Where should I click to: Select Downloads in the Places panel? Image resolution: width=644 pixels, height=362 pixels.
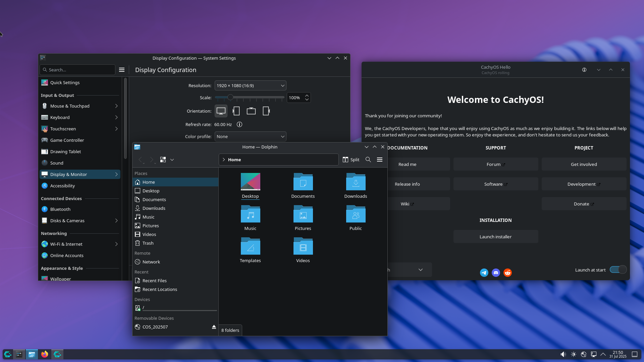(154, 208)
